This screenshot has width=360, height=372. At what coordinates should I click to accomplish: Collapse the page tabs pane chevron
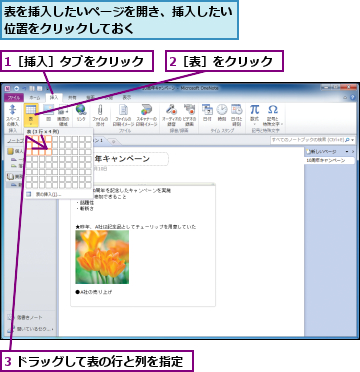coord(353,152)
